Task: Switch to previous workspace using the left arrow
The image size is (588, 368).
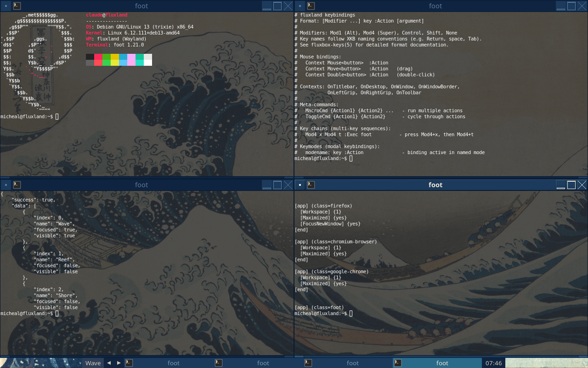Action: click(x=109, y=363)
